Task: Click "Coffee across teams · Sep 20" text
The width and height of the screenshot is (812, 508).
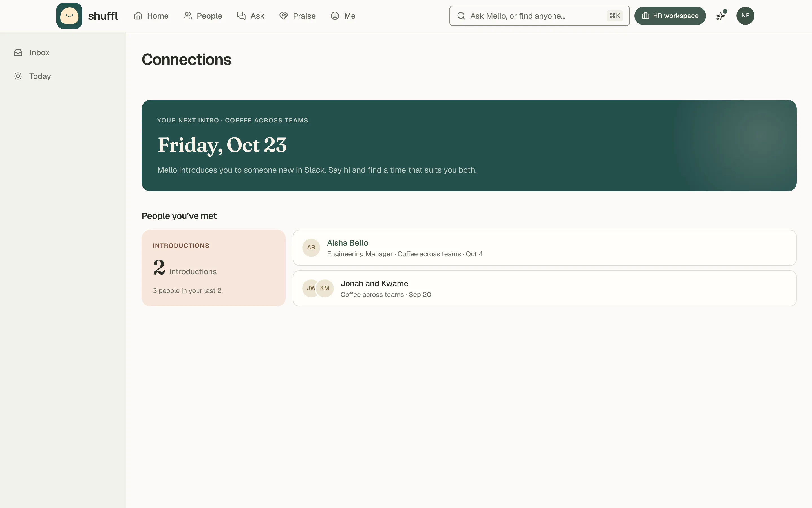Action: point(385,295)
